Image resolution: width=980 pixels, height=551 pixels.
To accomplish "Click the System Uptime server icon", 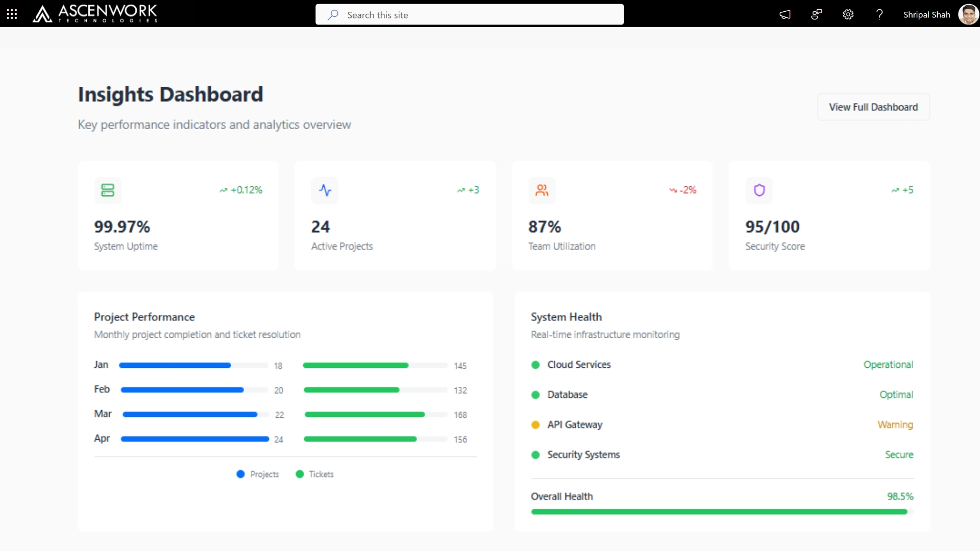I will (108, 190).
